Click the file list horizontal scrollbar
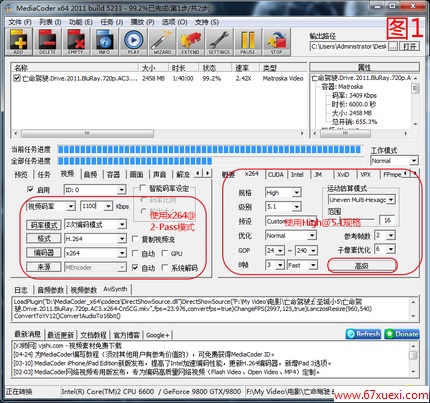 (159, 133)
